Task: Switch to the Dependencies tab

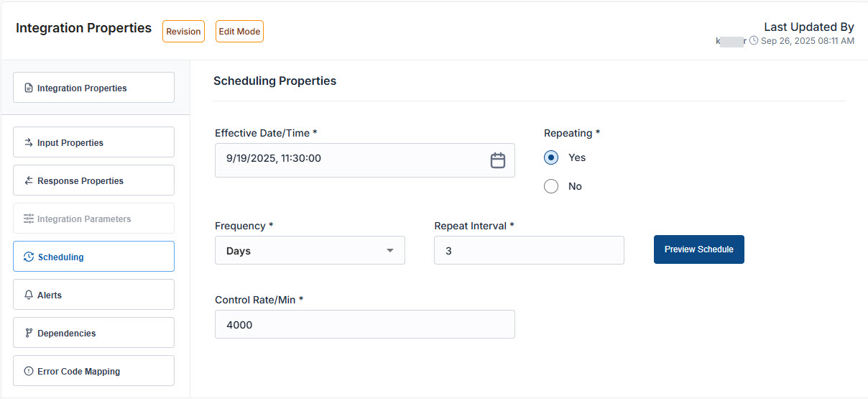Action: tap(93, 333)
